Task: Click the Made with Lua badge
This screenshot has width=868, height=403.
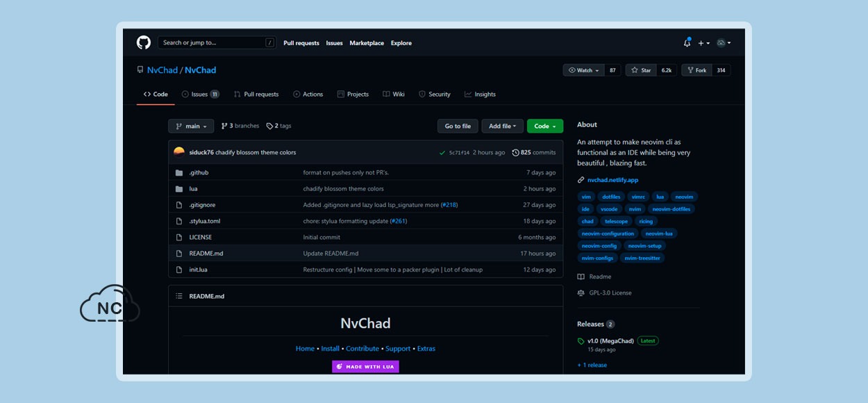Action: 365,366
